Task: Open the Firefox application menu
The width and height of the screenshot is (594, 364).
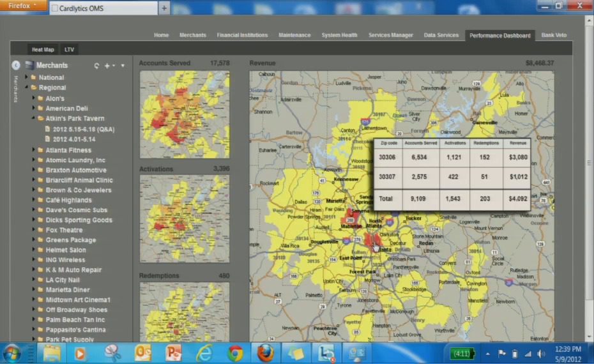Action: [x=23, y=5]
